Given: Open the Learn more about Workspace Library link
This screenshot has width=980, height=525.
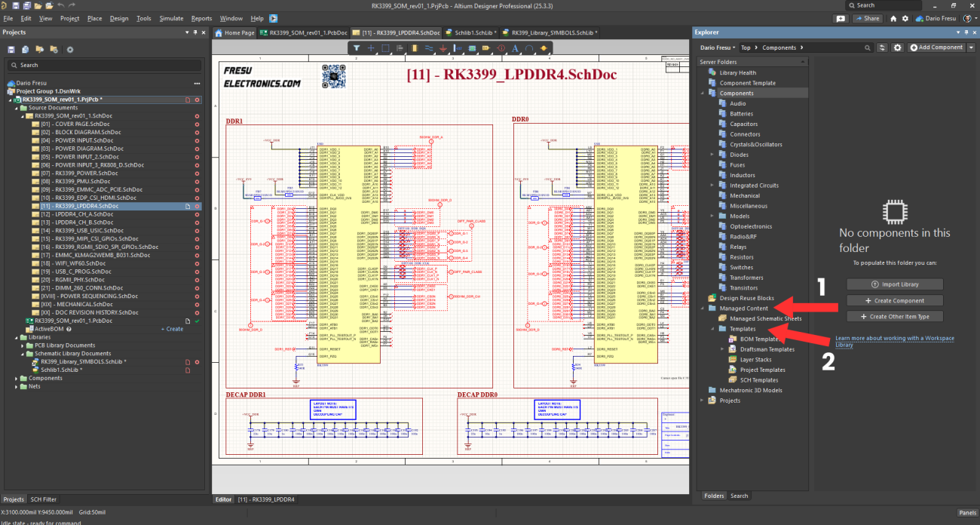Looking at the screenshot, I should [895, 341].
